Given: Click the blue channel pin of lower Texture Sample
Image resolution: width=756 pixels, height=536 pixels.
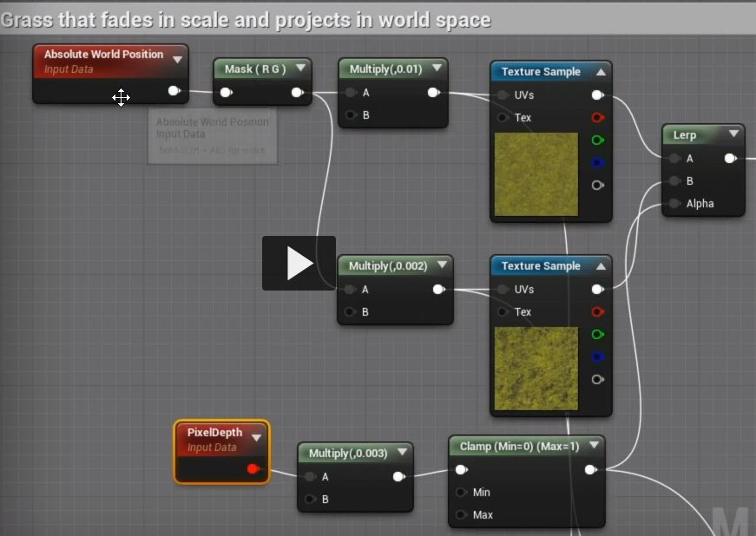Looking at the screenshot, I should pos(597,356).
